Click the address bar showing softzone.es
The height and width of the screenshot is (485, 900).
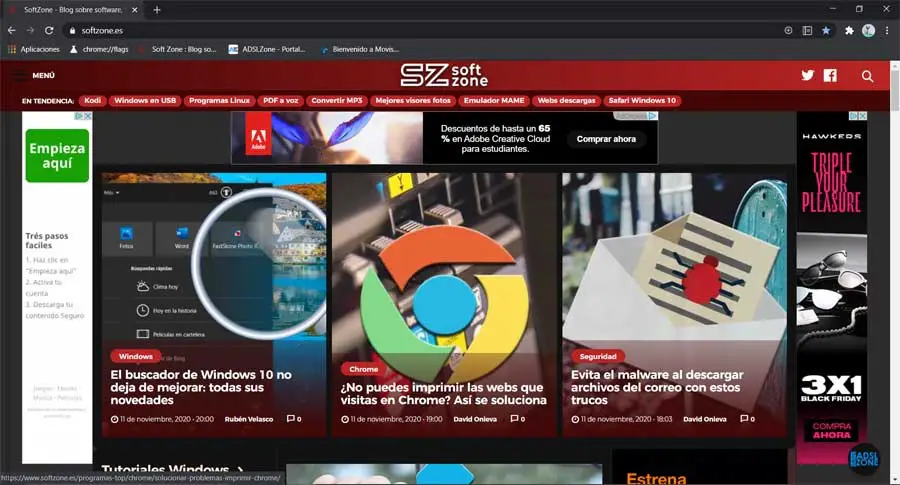click(x=425, y=30)
